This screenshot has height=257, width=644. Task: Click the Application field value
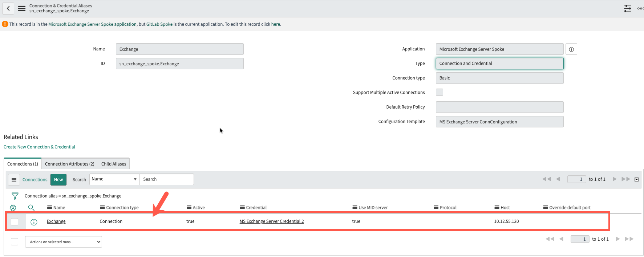pos(499,49)
